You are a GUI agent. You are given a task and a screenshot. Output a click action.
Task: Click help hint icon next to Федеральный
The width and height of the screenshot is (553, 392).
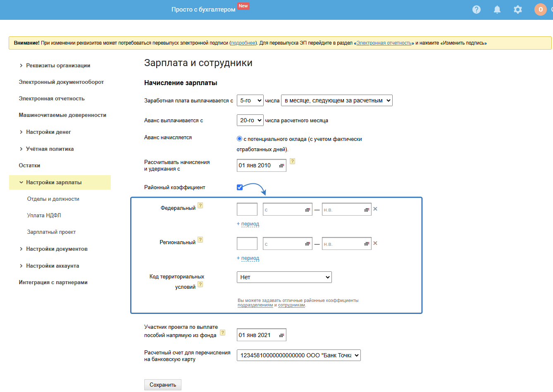[200, 205]
